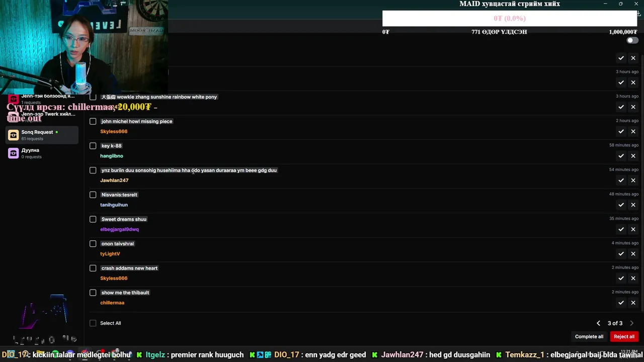Click username elbegjargal9dwq
Image resolution: width=644 pixels, height=362 pixels.
119,229
